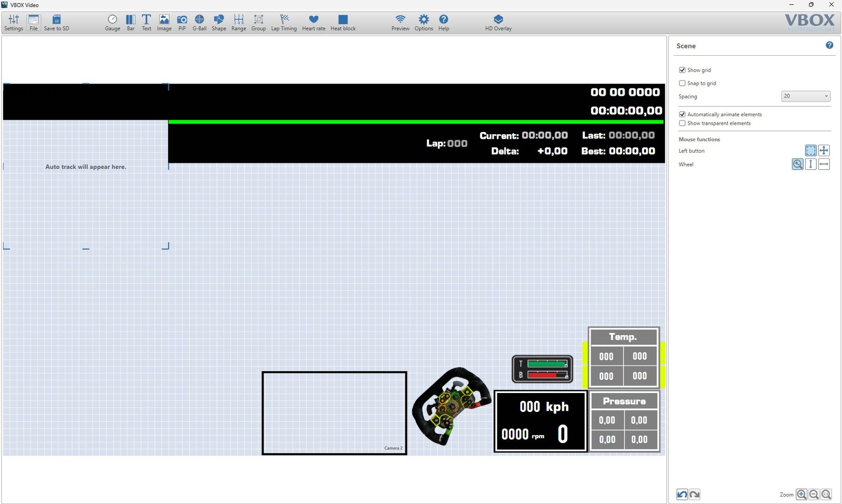Open the File menu

pos(34,23)
